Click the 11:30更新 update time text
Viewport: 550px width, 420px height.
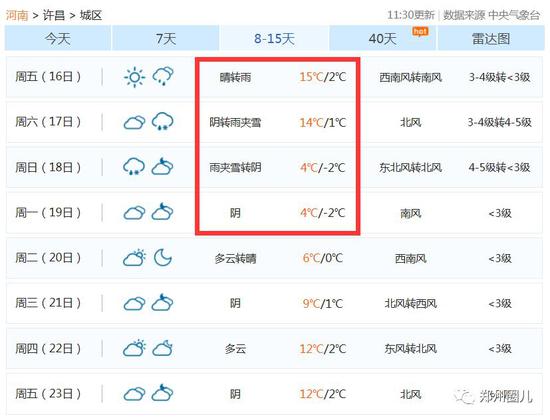pos(411,15)
